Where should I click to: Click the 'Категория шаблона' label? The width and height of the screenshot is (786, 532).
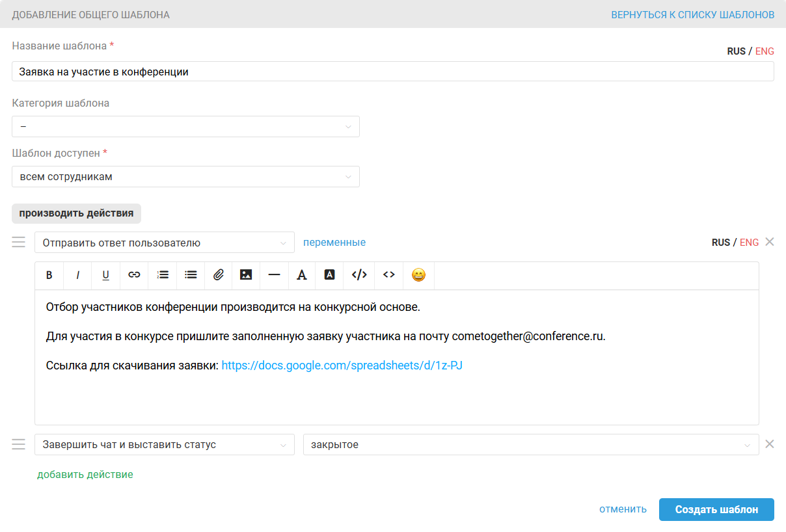(x=61, y=103)
